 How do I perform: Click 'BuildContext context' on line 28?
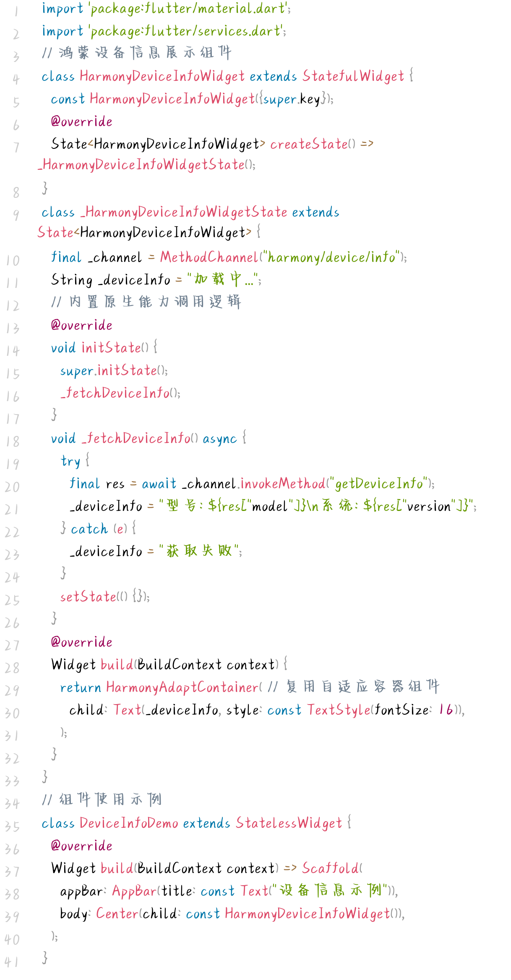tap(206, 665)
